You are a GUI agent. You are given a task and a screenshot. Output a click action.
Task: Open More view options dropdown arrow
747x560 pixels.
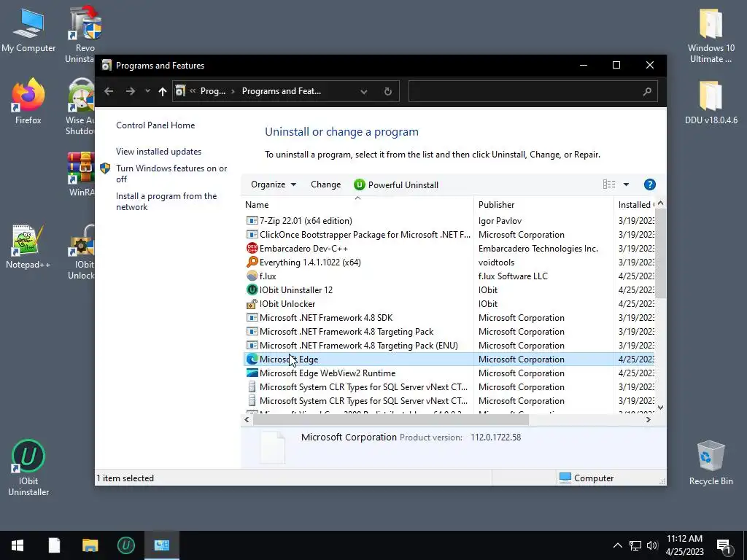[626, 184]
